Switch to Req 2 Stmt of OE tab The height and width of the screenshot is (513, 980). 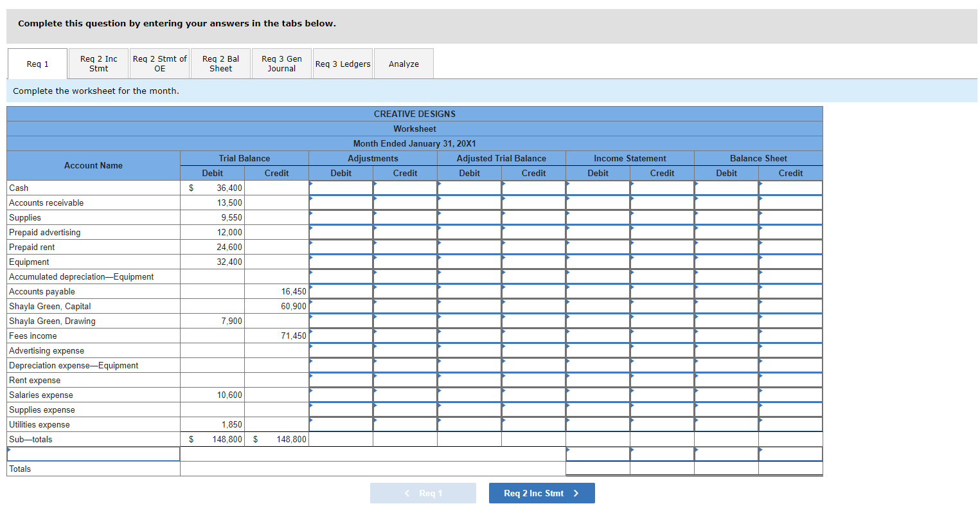tap(159, 64)
